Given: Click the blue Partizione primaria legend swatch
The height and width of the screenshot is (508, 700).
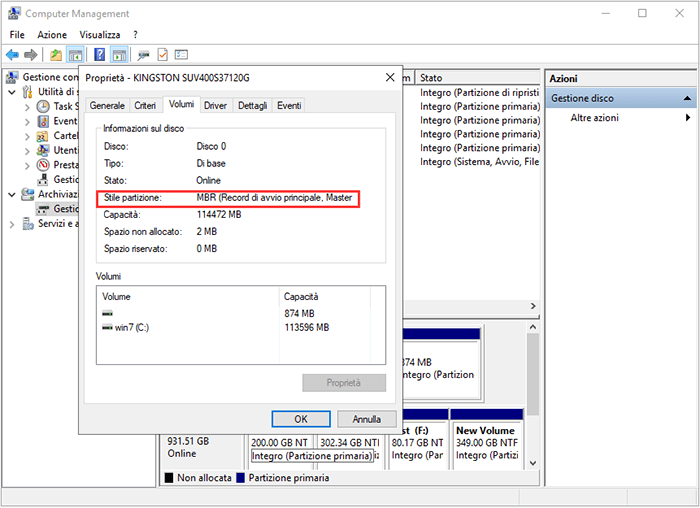Looking at the screenshot, I should 240,478.
